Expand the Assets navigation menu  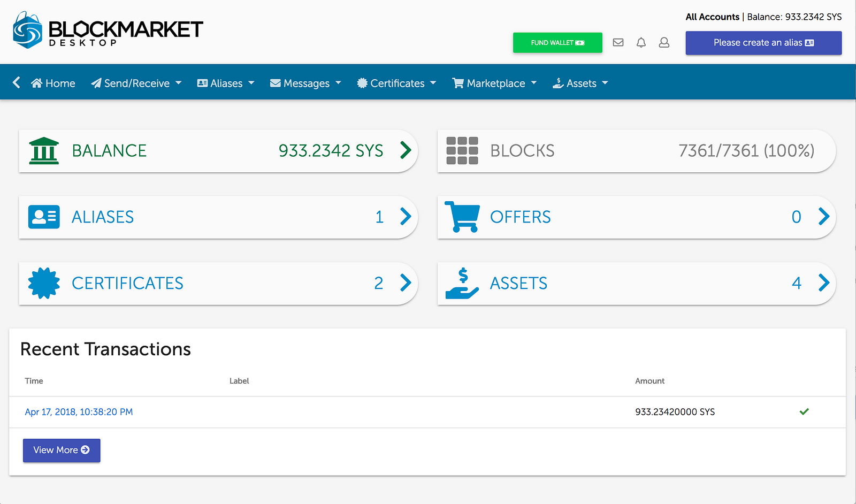coord(580,83)
